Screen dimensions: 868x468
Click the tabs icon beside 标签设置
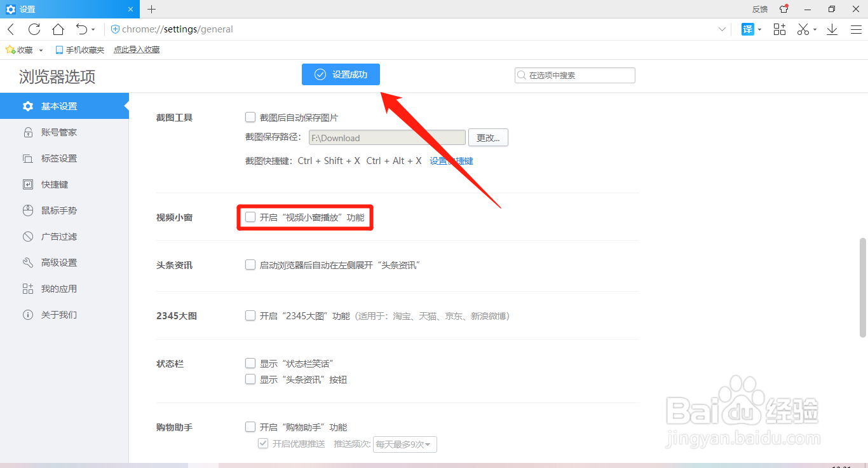coord(27,158)
